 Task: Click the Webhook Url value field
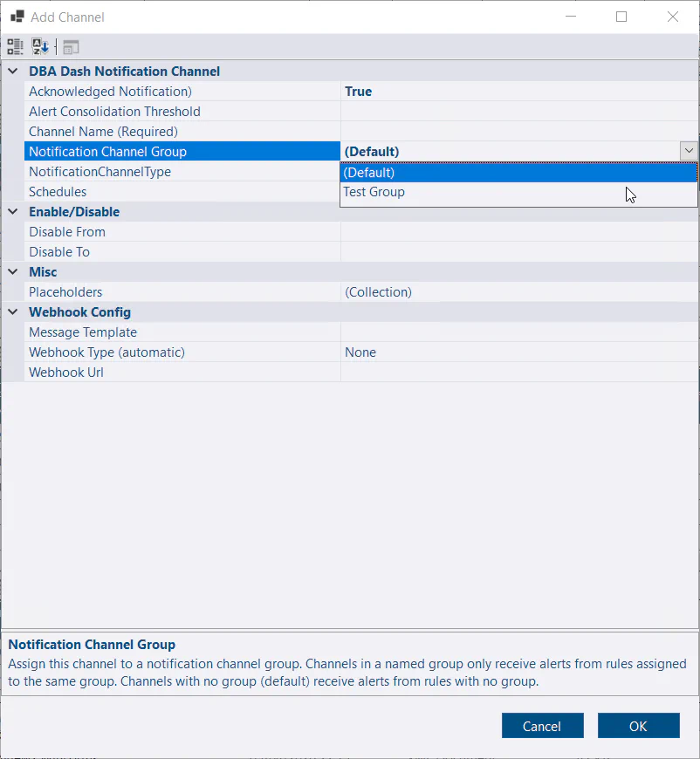pos(518,373)
